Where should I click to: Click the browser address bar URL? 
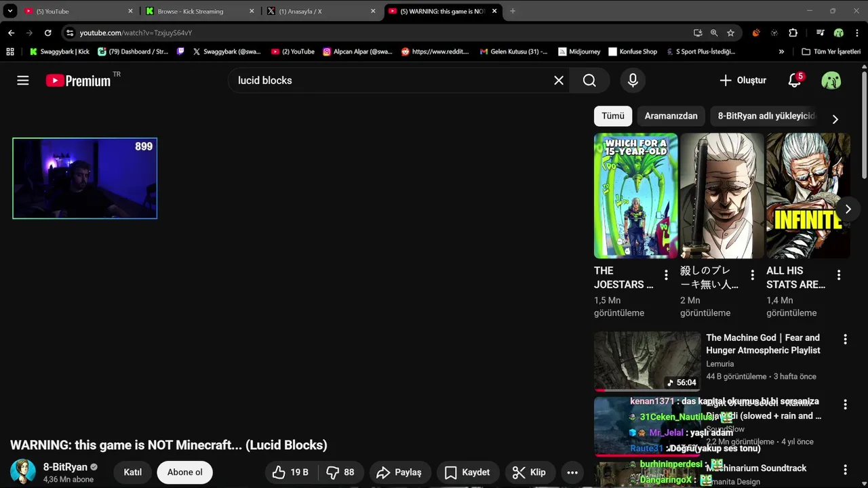pyautogui.click(x=136, y=33)
